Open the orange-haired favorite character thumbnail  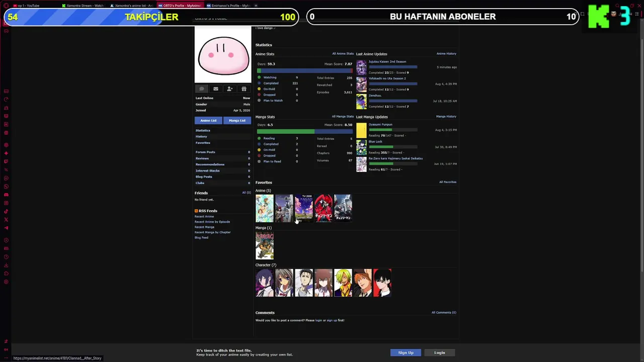click(363, 283)
